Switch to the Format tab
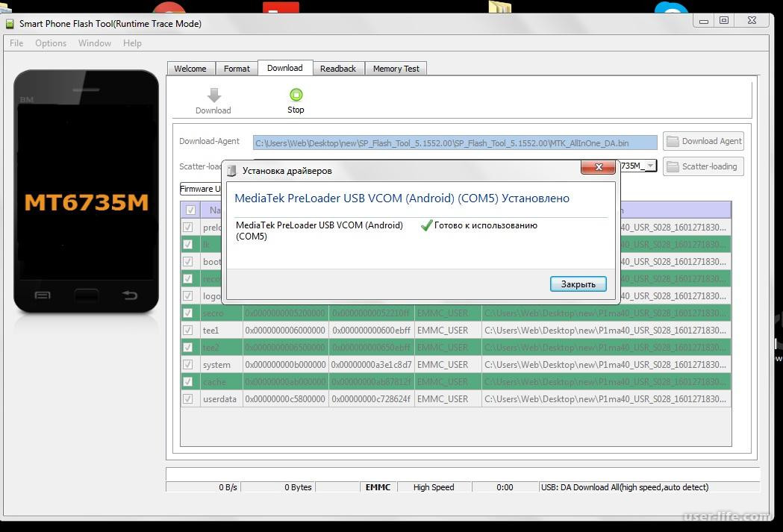The width and height of the screenshot is (783, 532). tap(237, 69)
